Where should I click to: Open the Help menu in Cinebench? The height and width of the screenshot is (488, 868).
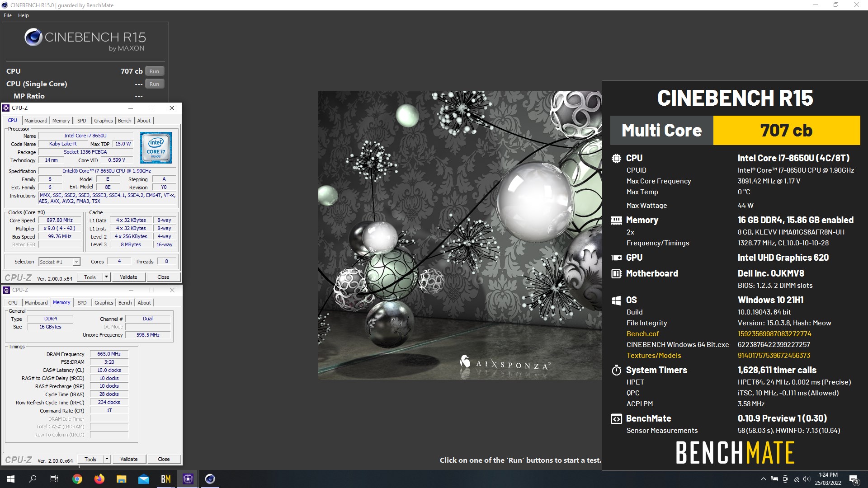click(x=24, y=15)
